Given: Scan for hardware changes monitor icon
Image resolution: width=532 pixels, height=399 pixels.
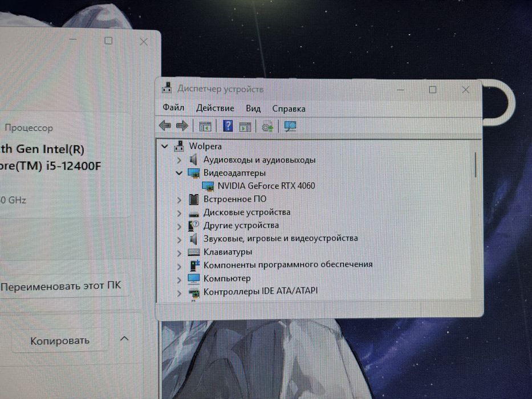Looking at the screenshot, I should (290, 127).
